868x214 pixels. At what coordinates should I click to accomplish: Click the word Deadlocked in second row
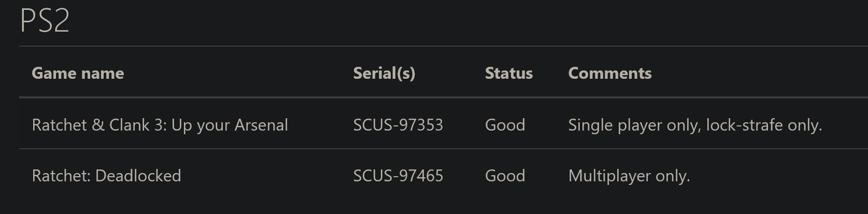point(138,176)
